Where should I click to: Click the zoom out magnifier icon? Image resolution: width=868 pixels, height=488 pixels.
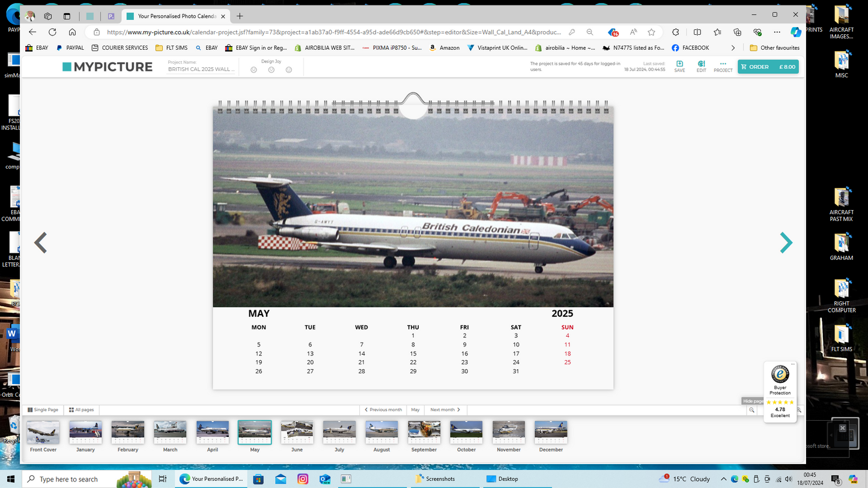coord(751,410)
